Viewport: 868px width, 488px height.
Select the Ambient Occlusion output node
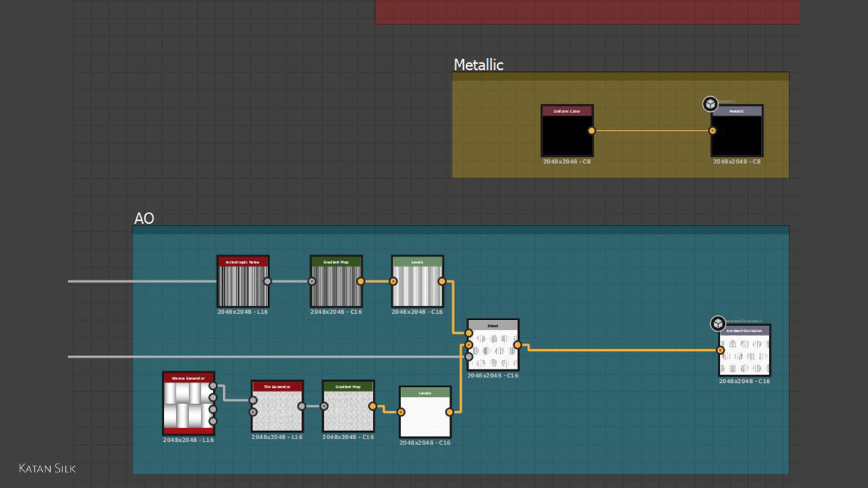pos(745,350)
